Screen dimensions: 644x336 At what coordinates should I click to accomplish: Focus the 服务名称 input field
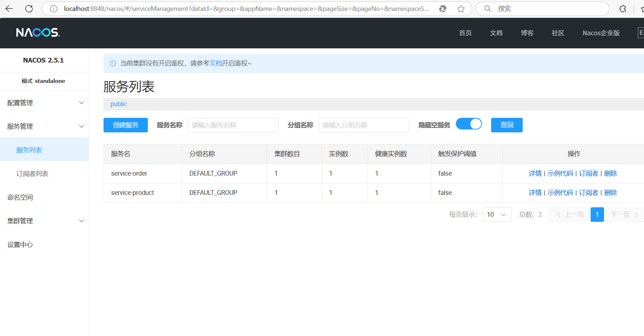tap(233, 125)
